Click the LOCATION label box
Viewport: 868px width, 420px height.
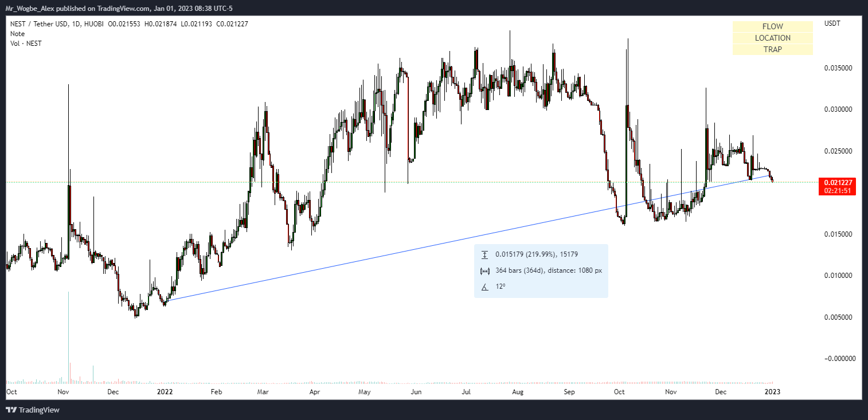coord(772,38)
